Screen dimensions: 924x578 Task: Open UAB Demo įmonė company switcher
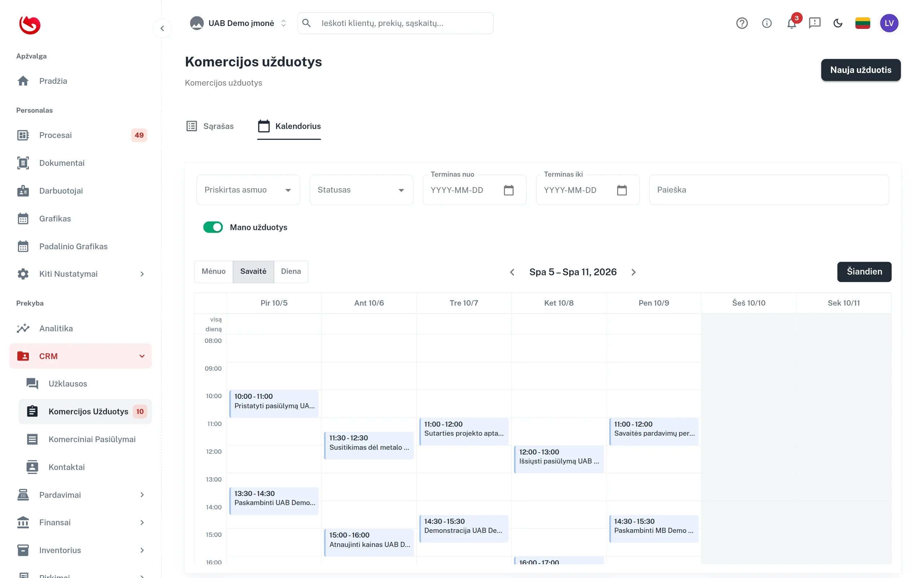coord(238,23)
